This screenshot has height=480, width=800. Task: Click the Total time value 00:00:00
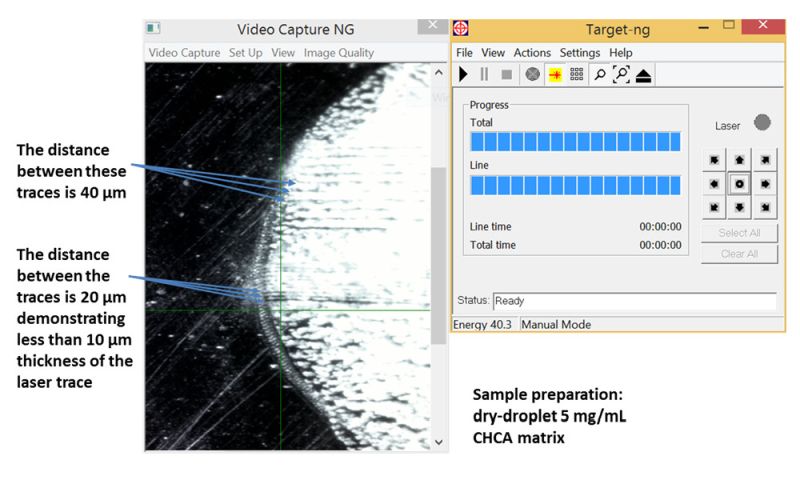click(660, 245)
